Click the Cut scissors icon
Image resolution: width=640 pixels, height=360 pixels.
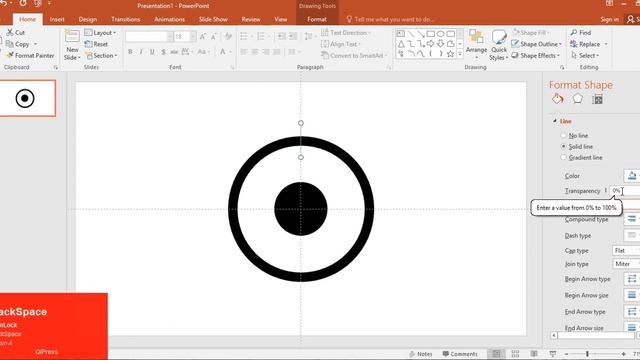[x=10, y=32]
